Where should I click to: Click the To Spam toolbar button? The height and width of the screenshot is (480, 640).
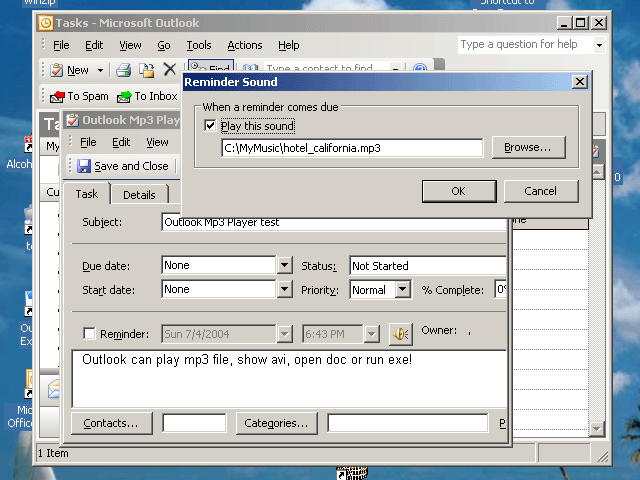tap(79, 96)
